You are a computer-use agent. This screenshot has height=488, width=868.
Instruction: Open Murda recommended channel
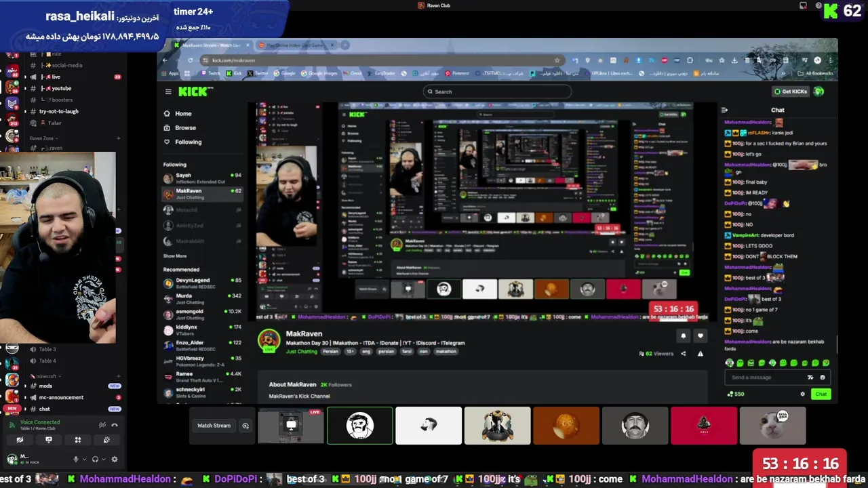[202, 298]
